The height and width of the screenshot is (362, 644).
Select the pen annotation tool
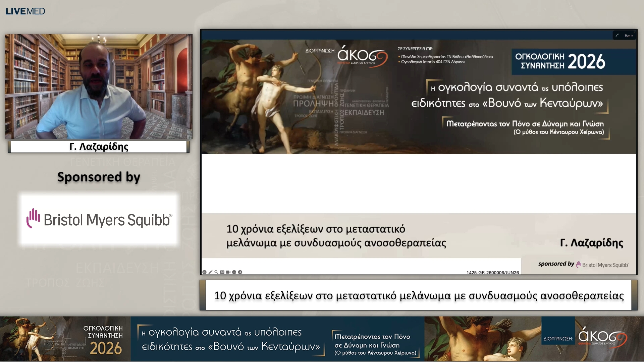pyautogui.click(x=210, y=272)
